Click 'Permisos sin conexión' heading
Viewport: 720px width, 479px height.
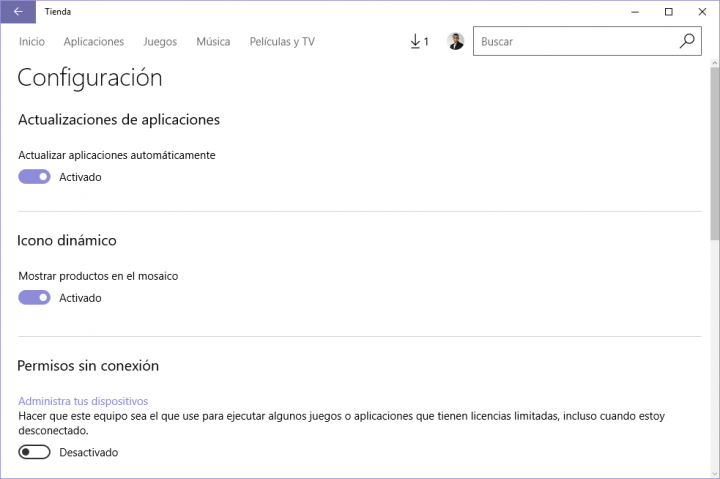point(88,366)
